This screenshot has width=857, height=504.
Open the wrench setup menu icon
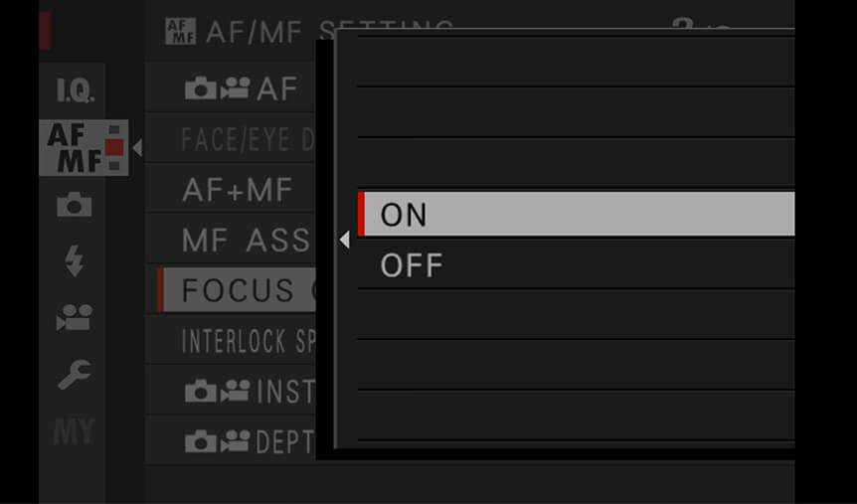click(75, 375)
